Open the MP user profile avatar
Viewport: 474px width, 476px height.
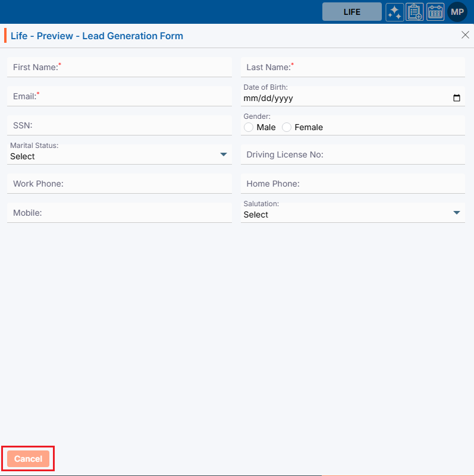[x=457, y=12]
